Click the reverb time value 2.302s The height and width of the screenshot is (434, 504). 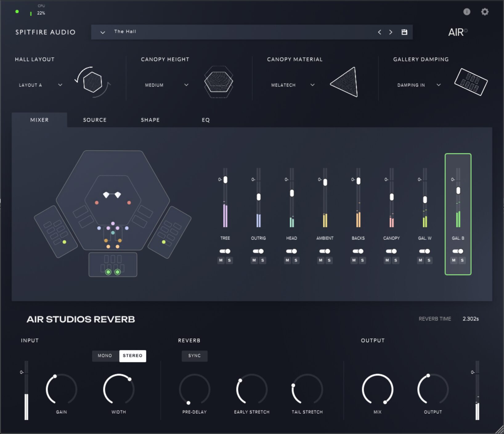click(471, 319)
